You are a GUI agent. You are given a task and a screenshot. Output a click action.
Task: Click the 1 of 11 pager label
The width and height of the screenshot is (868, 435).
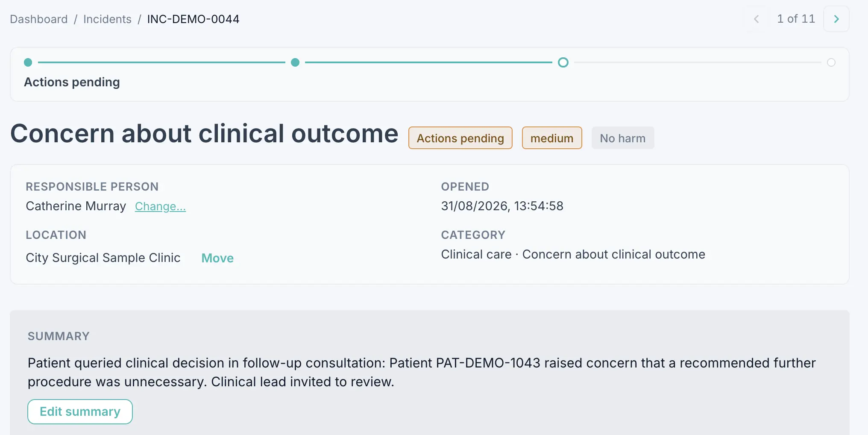pos(796,19)
